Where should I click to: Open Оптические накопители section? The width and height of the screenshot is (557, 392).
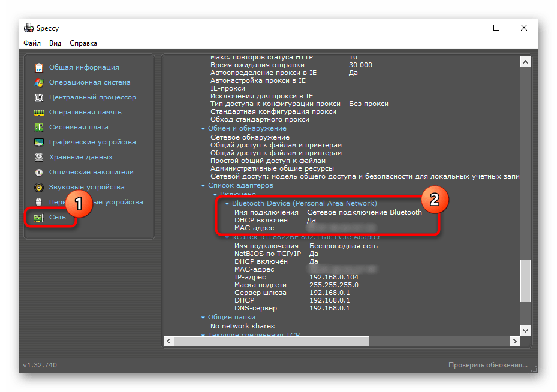point(91,172)
